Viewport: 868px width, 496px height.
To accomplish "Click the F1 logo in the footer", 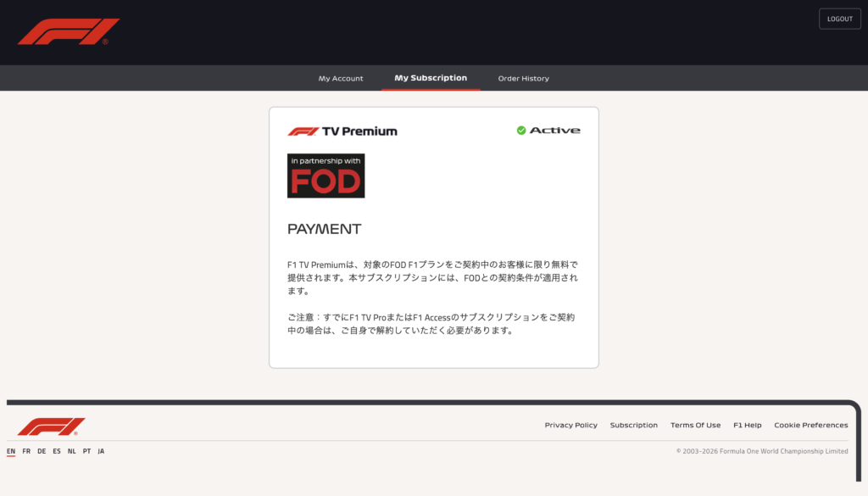I will point(51,426).
